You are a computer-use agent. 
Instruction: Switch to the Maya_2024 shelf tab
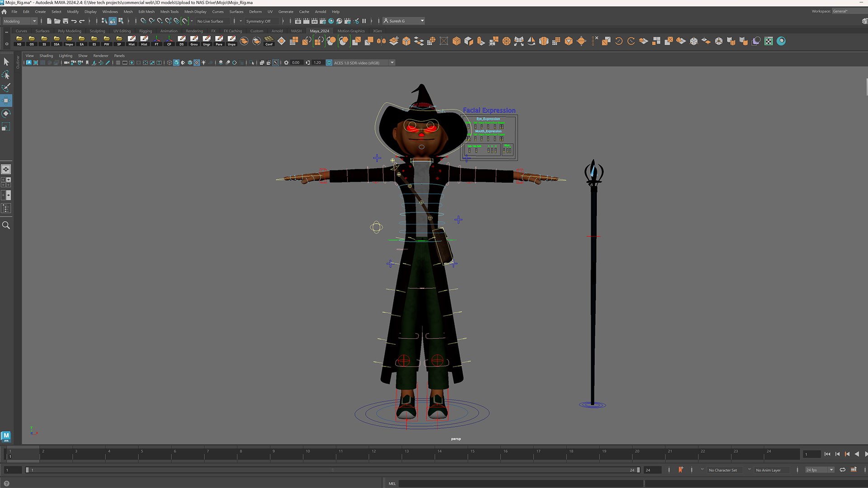click(320, 31)
